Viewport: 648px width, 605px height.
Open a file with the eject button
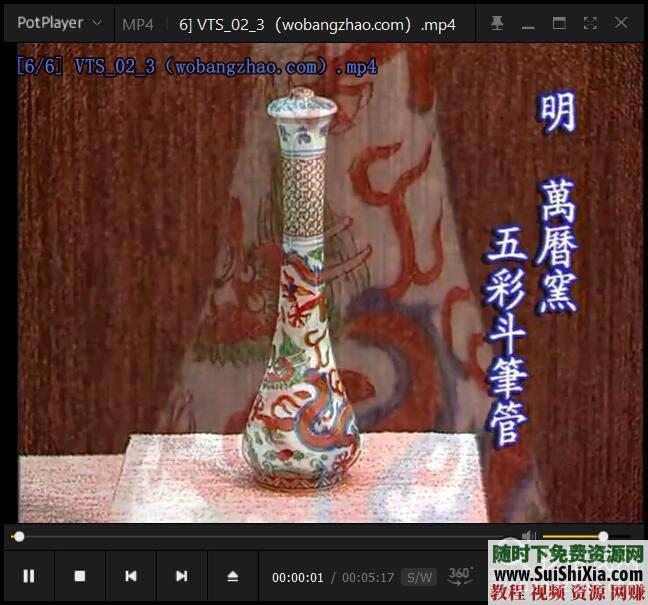pyautogui.click(x=233, y=576)
